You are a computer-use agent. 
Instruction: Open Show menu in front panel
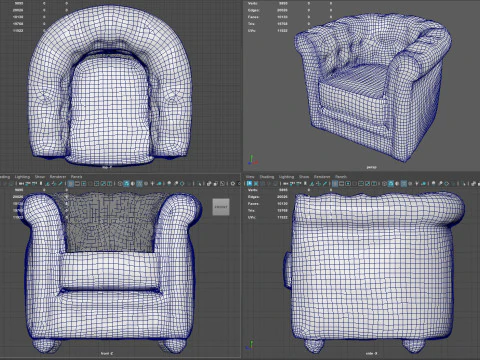(x=40, y=177)
